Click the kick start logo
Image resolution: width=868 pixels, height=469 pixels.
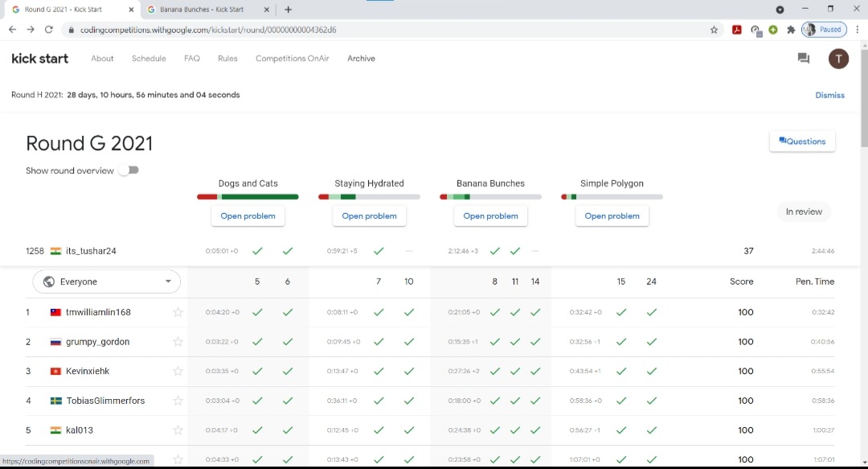click(39, 58)
